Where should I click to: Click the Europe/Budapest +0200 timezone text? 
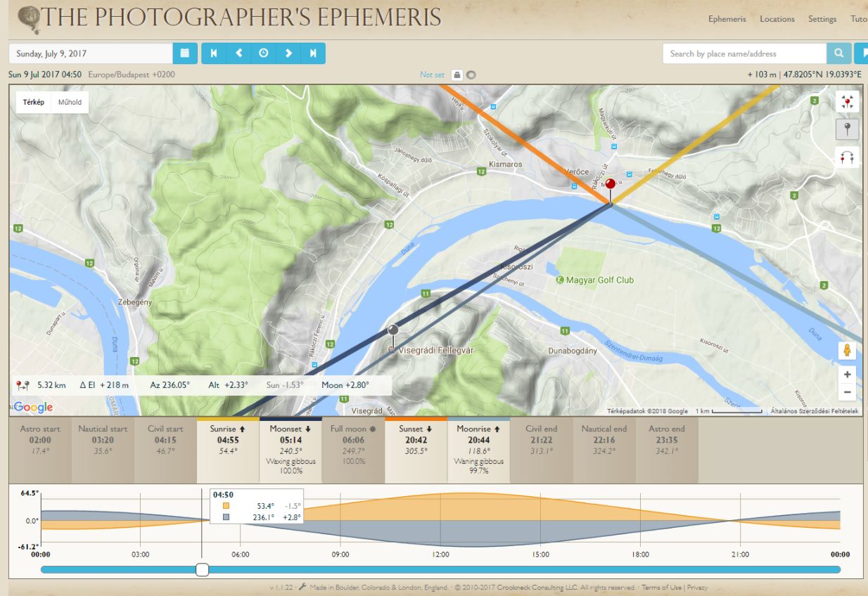[132, 74]
